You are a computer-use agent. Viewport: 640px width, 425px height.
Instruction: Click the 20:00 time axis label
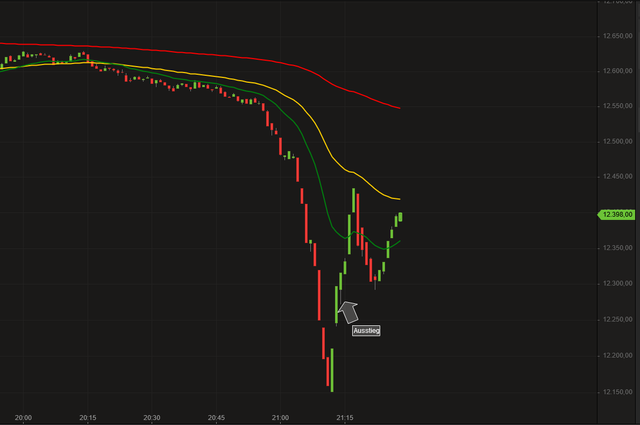tap(23, 418)
